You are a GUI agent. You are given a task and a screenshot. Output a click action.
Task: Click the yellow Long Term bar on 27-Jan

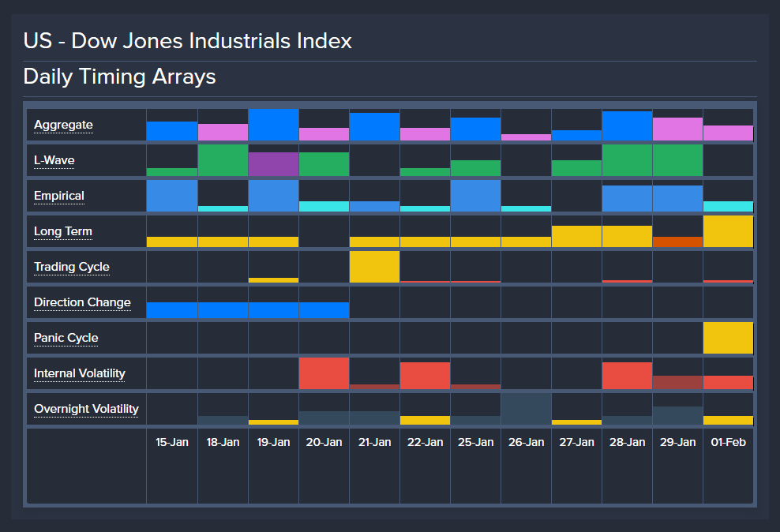tap(576, 236)
